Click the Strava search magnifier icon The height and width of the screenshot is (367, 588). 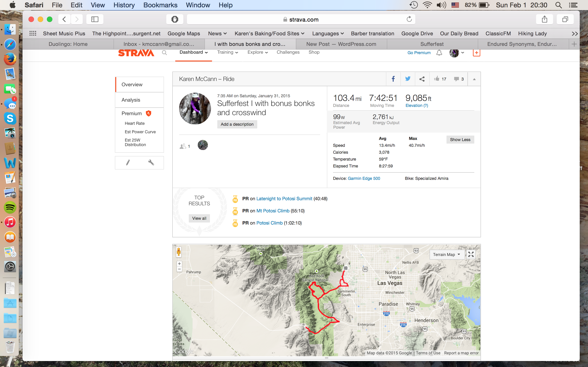[x=164, y=53]
